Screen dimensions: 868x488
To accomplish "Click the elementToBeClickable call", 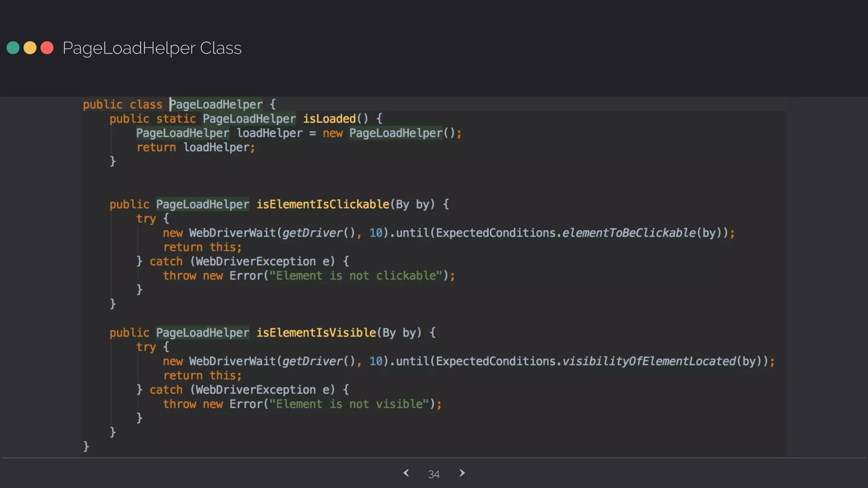I will point(629,233).
